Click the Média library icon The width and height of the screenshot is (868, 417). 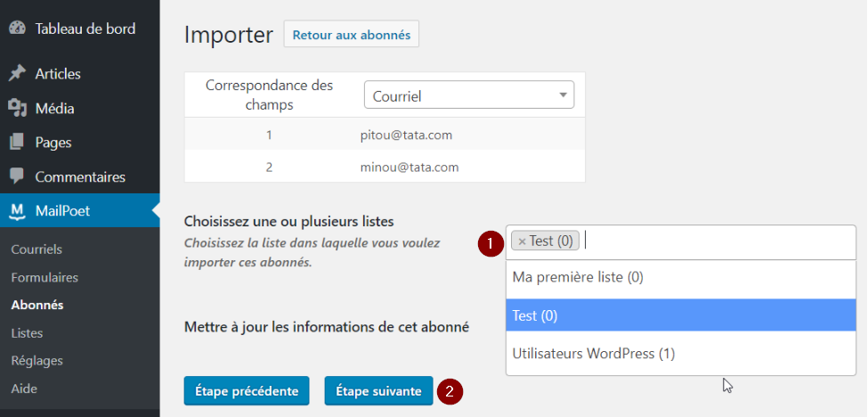click(17, 109)
